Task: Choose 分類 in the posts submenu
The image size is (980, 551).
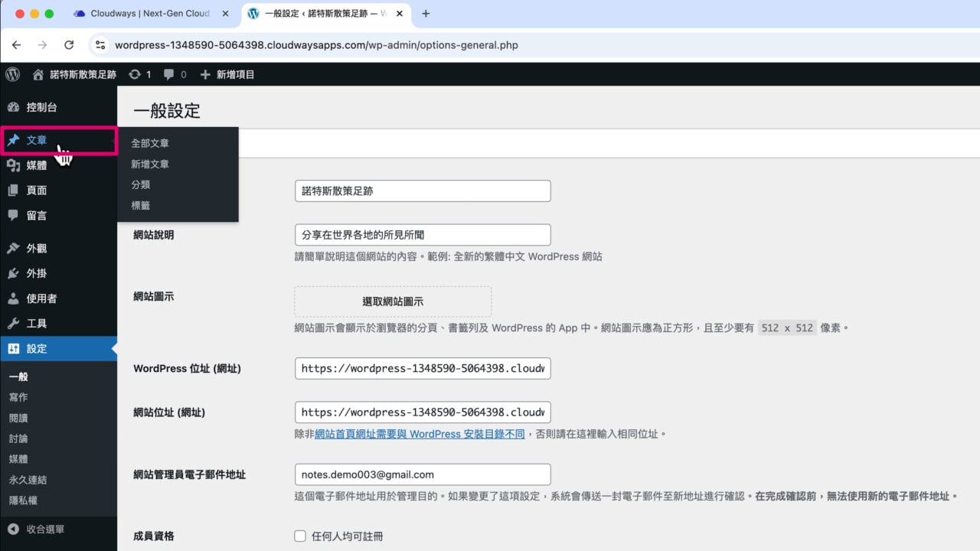Action: (140, 184)
